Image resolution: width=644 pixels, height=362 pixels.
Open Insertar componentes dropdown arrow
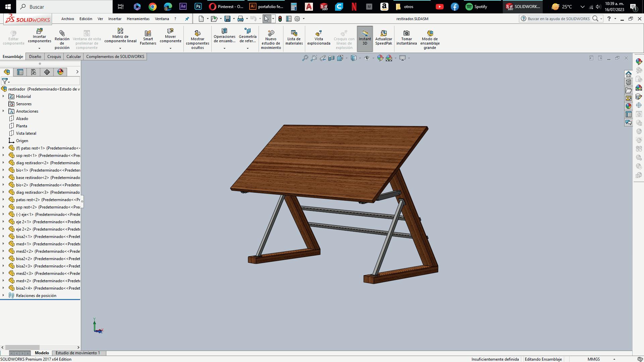[39, 48]
